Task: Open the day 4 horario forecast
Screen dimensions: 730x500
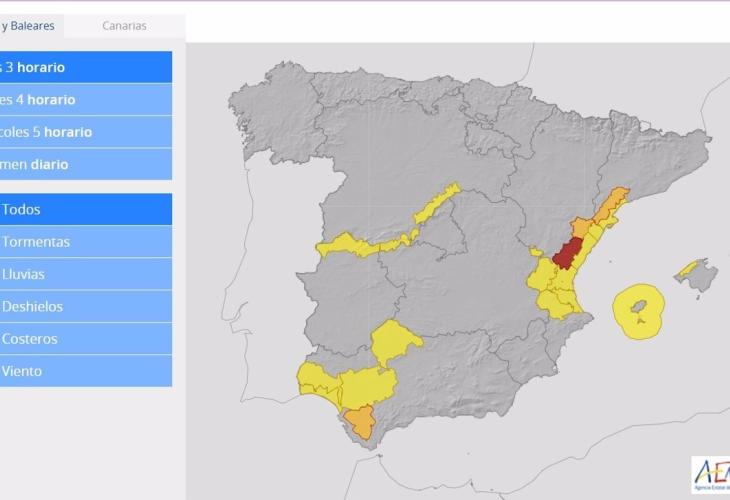Action: (x=85, y=100)
